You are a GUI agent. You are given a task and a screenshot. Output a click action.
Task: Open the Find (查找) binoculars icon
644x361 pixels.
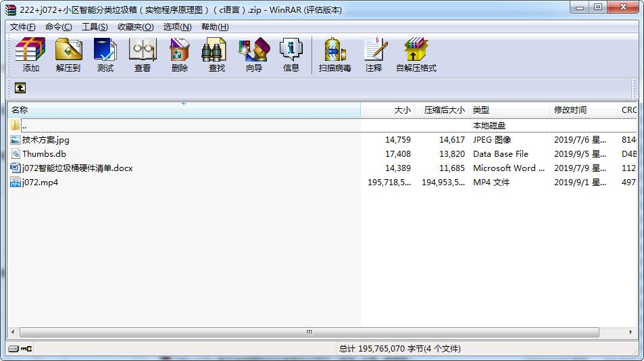point(216,55)
